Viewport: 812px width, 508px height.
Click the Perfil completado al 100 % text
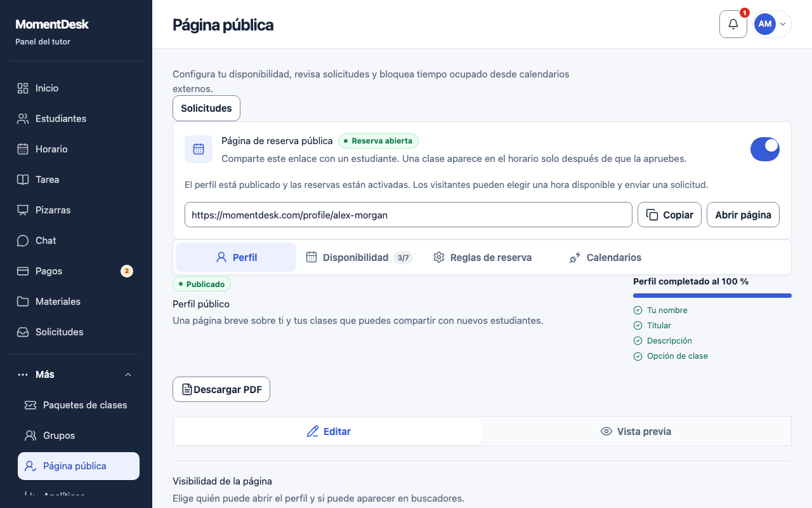coord(691,281)
